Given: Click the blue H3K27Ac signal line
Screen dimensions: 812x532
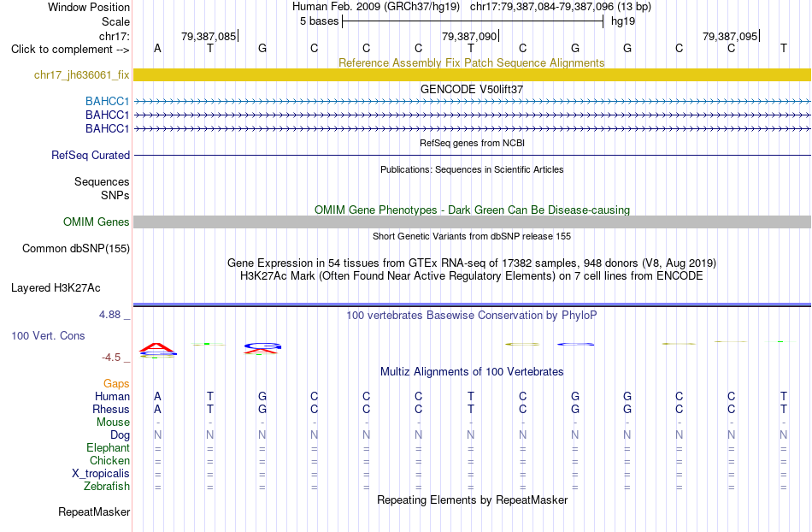Looking at the screenshot, I should click(x=472, y=304).
